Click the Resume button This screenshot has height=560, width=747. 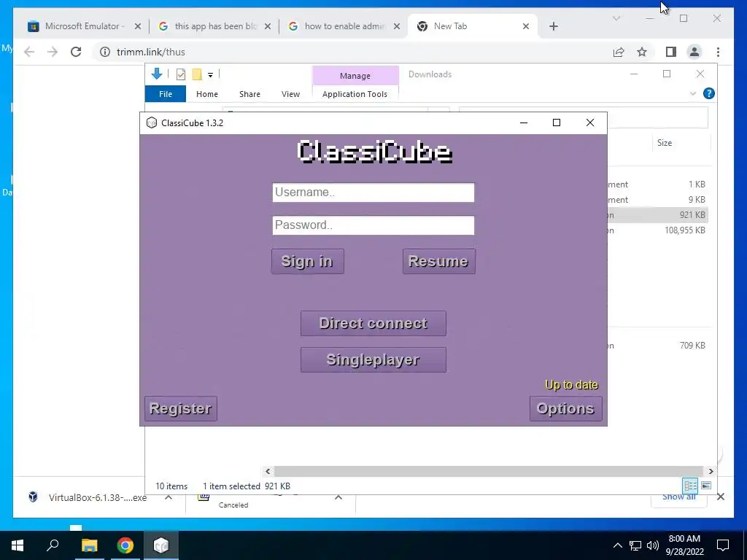tap(438, 261)
